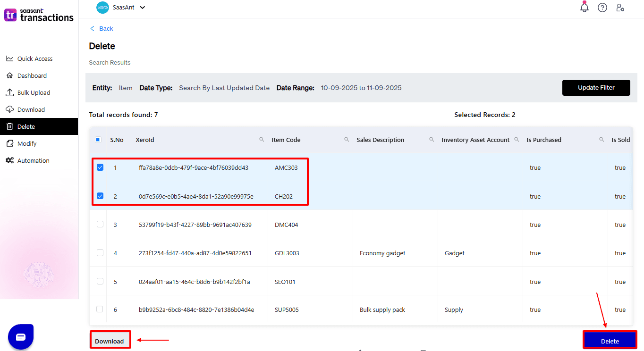
Task: Click search icon in Sales Description column
Action: [432, 140]
